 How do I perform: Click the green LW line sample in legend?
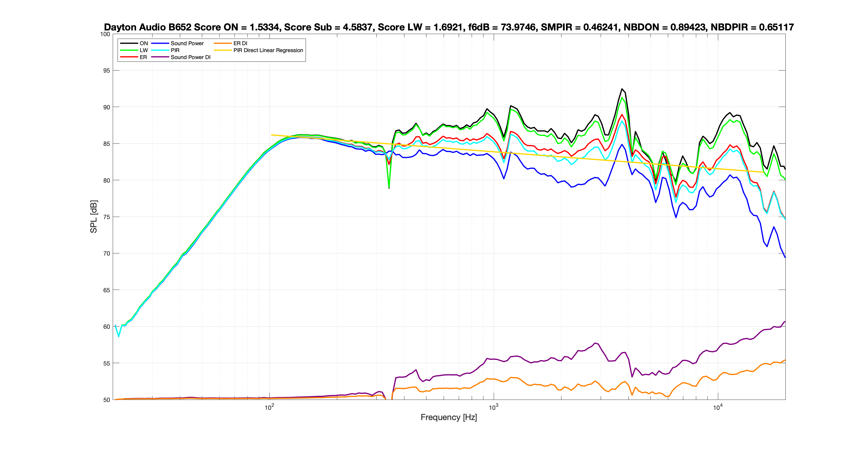click(129, 50)
